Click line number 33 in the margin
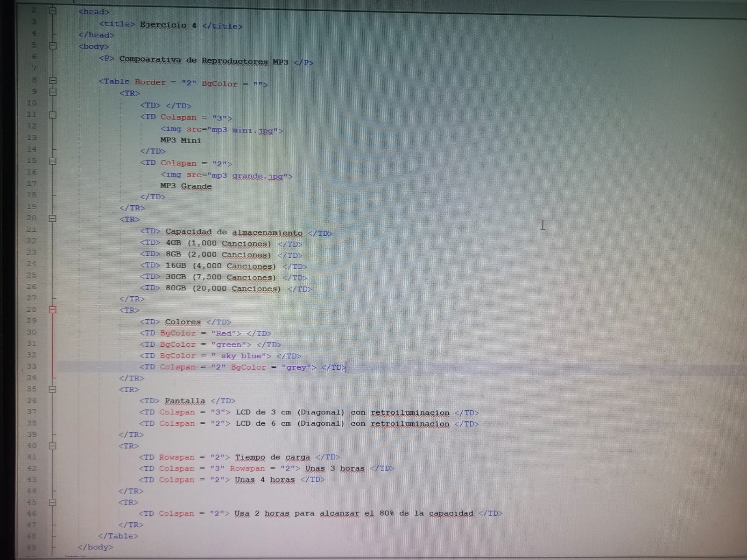Screen dimensions: 747x560 pyautogui.click(x=31, y=366)
